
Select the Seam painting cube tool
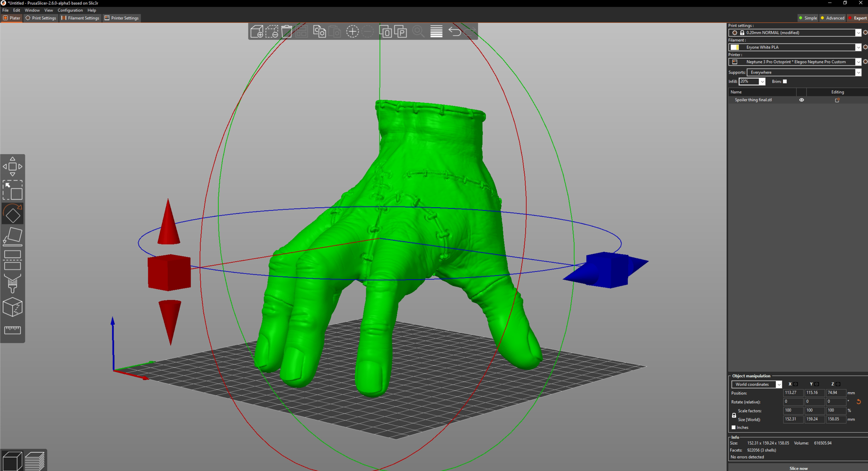coord(12,307)
